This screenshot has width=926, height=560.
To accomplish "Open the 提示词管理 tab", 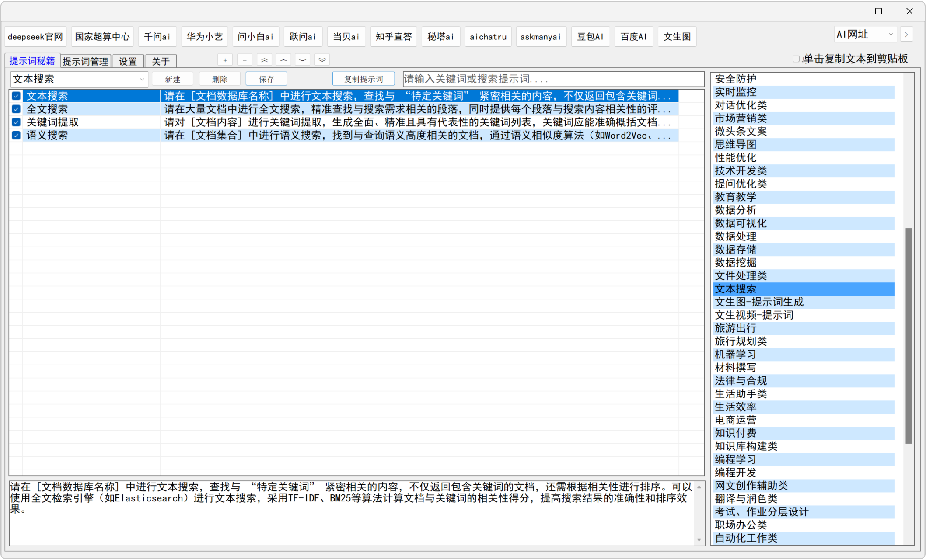I will point(85,61).
